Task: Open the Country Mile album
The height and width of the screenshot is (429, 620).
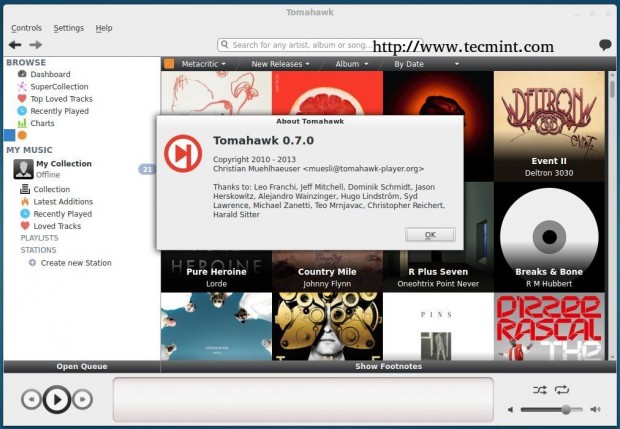Action: click(x=327, y=271)
